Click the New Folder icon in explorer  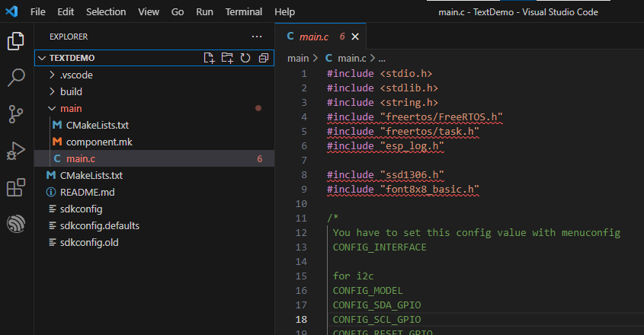pos(227,58)
